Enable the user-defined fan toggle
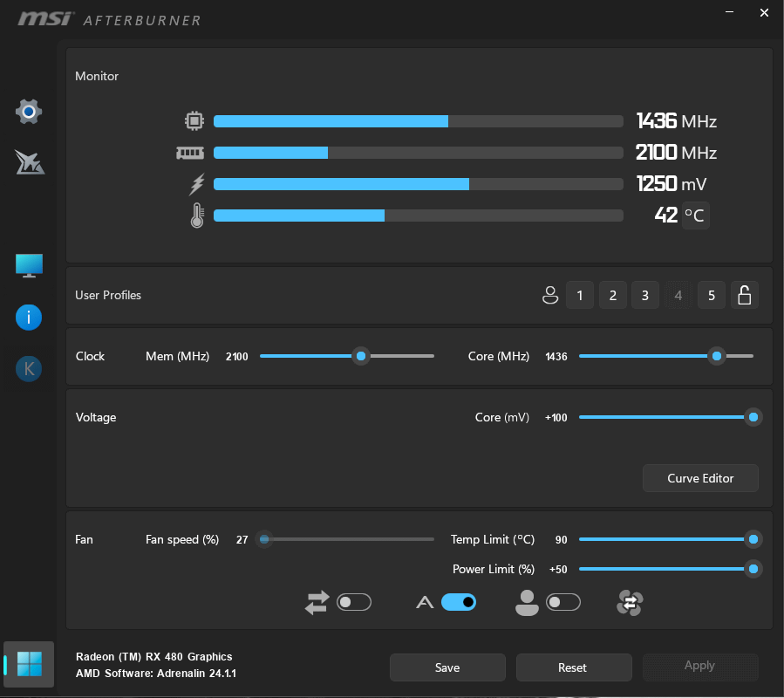Image resolution: width=784 pixels, height=698 pixels. (563, 602)
